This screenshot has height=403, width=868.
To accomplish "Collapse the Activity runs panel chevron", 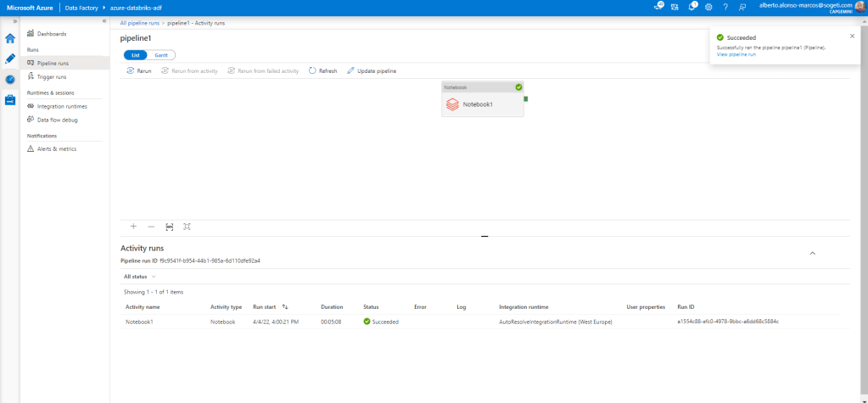I will pyautogui.click(x=812, y=253).
